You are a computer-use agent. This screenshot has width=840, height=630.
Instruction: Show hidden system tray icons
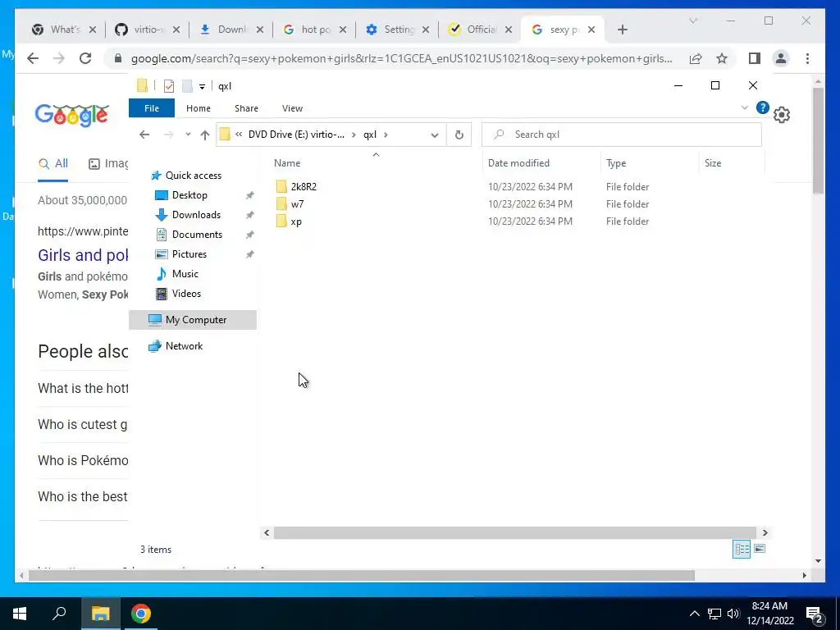tap(694, 614)
